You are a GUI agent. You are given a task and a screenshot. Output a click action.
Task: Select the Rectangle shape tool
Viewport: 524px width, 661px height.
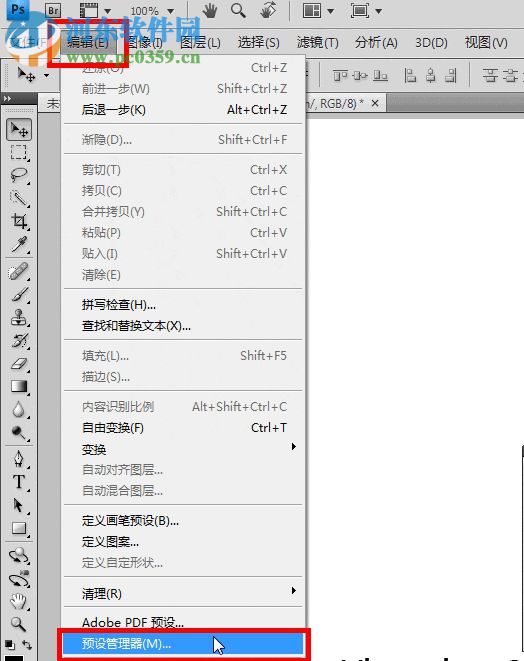pyautogui.click(x=19, y=528)
